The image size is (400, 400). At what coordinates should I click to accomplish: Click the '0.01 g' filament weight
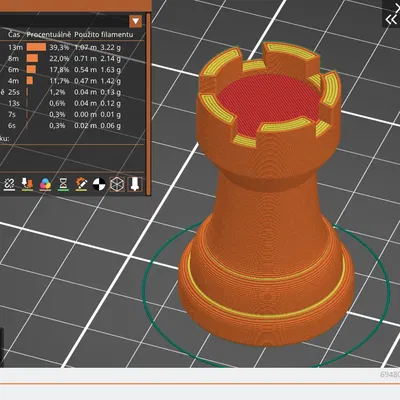[111, 114]
